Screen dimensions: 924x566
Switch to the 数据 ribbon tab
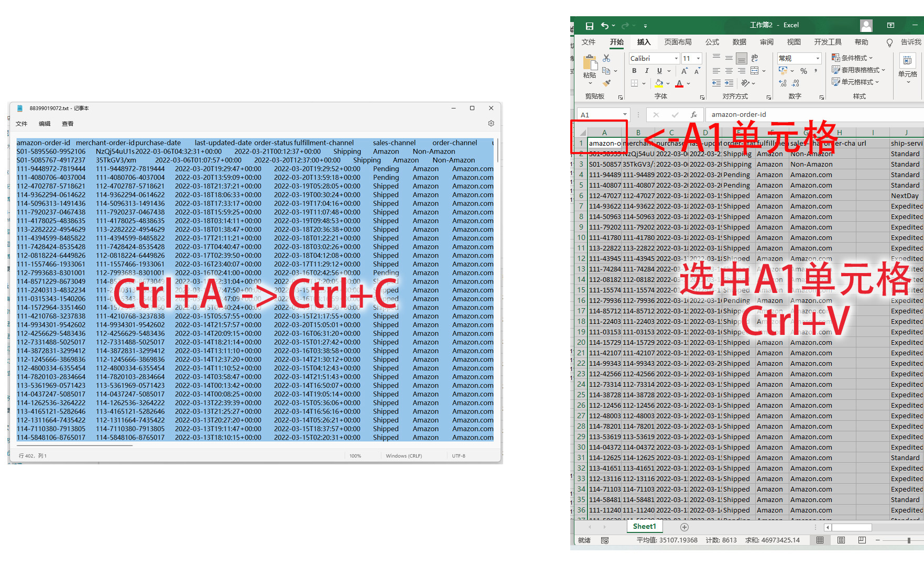tap(740, 42)
